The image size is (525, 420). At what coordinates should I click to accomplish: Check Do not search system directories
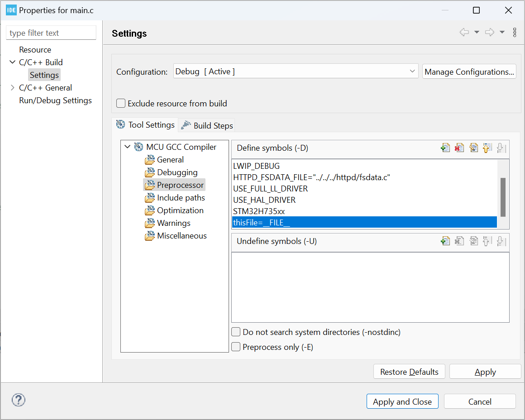(236, 332)
